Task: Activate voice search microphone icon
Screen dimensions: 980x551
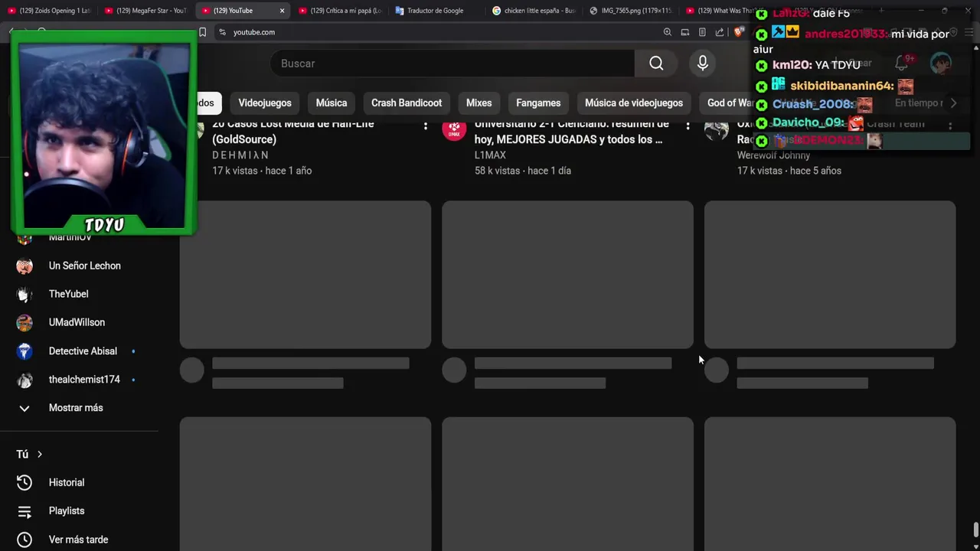Action: coord(703,64)
